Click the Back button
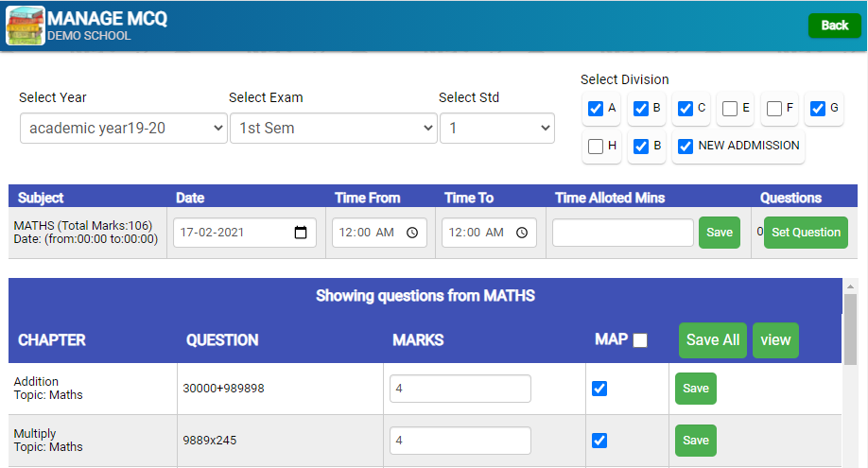 coord(835,26)
